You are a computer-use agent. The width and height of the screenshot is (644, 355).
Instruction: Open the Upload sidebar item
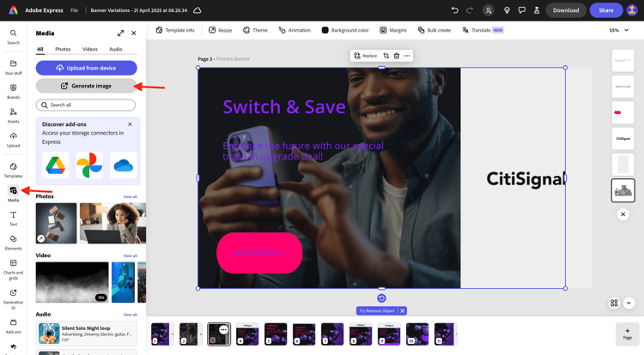[x=13, y=140]
